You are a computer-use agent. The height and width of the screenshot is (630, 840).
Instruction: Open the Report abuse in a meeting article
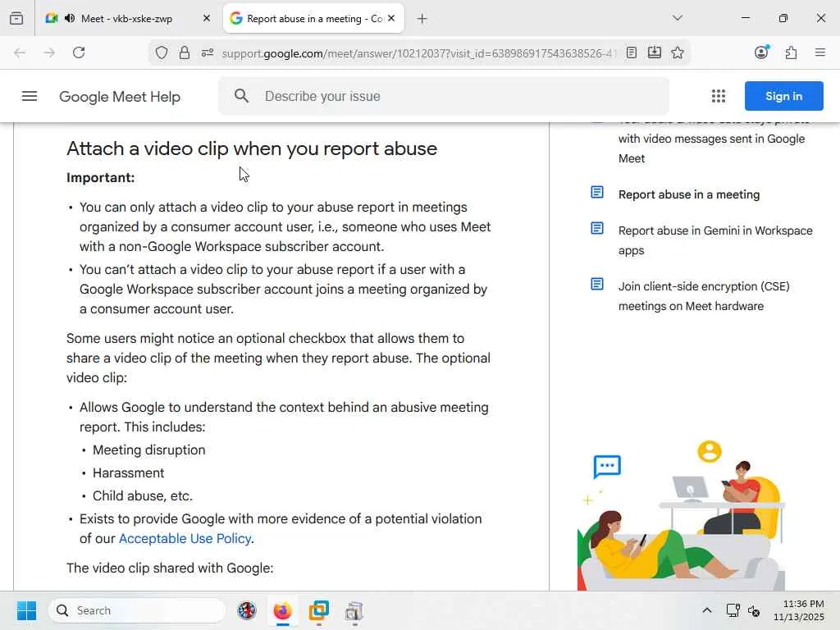pyautogui.click(x=689, y=194)
